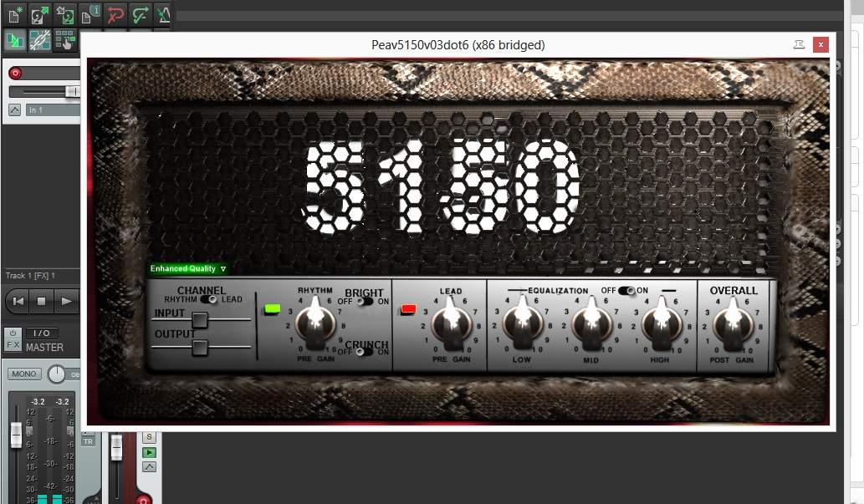Open project settings info icon
This screenshot has width=864, height=504.
tap(89, 14)
